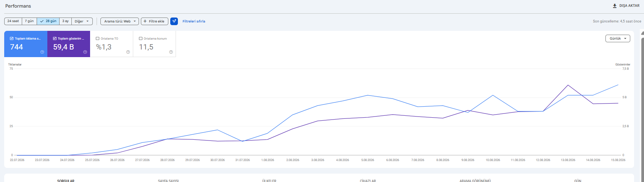Image resolution: width=644 pixels, height=182 pixels.
Task: Click help icon on Ortalama konum card
Action: point(171,52)
